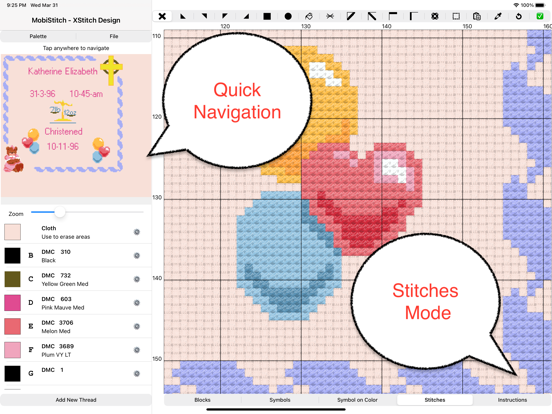The image size is (552, 414).
Task: Open settings gear for DMC 3689
Action: pyautogui.click(x=137, y=350)
